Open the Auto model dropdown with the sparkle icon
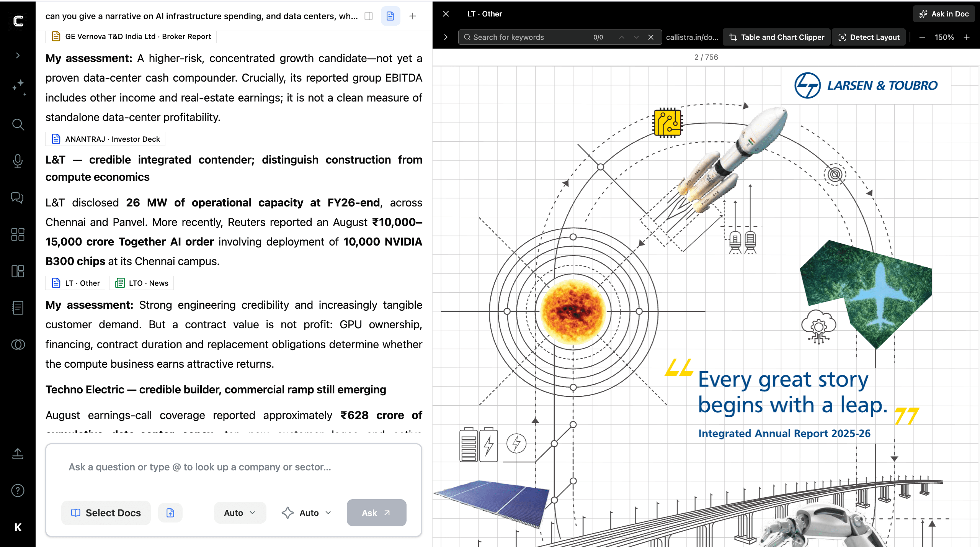 (306, 513)
